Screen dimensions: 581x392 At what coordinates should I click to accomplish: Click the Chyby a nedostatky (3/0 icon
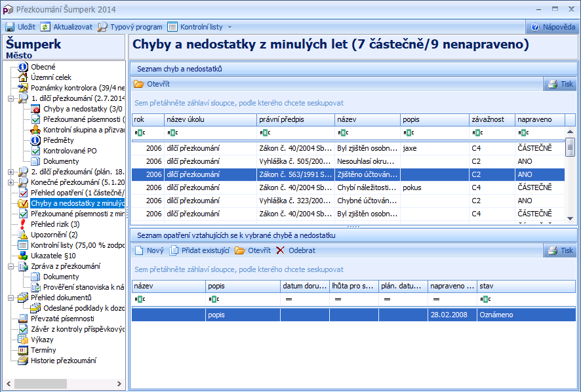35,109
